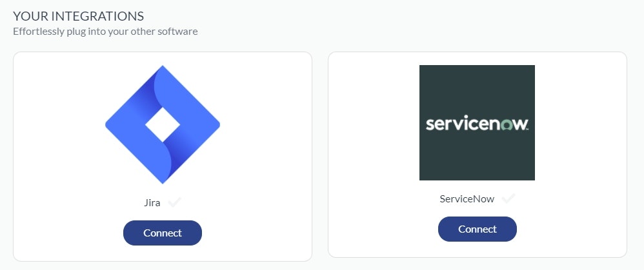
Task: Click the "Effortlessly plug into" subtitle text
Action: pyautogui.click(x=65, y=31)
